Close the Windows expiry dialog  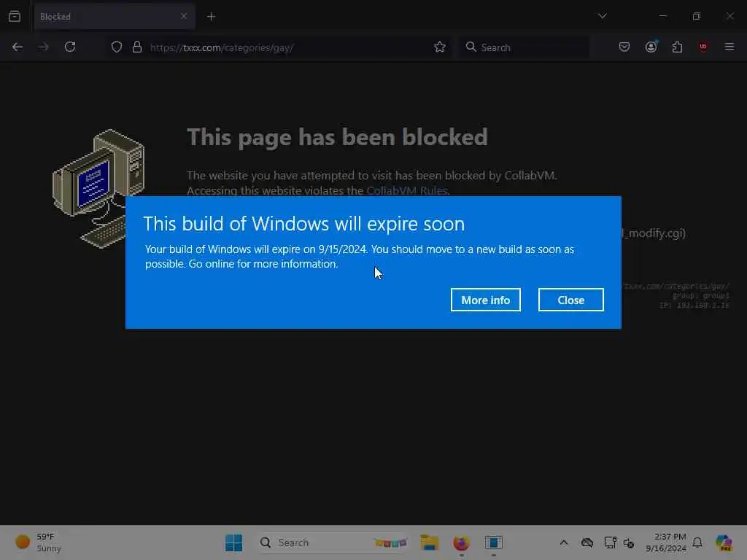[570, 300]
